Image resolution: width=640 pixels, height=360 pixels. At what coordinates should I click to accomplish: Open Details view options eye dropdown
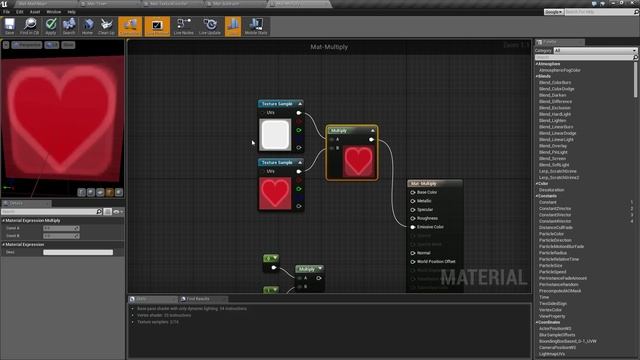118,211
